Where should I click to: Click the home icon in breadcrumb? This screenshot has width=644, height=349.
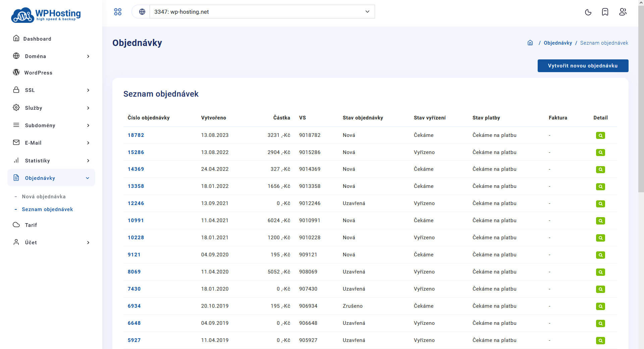pos(530,43)
